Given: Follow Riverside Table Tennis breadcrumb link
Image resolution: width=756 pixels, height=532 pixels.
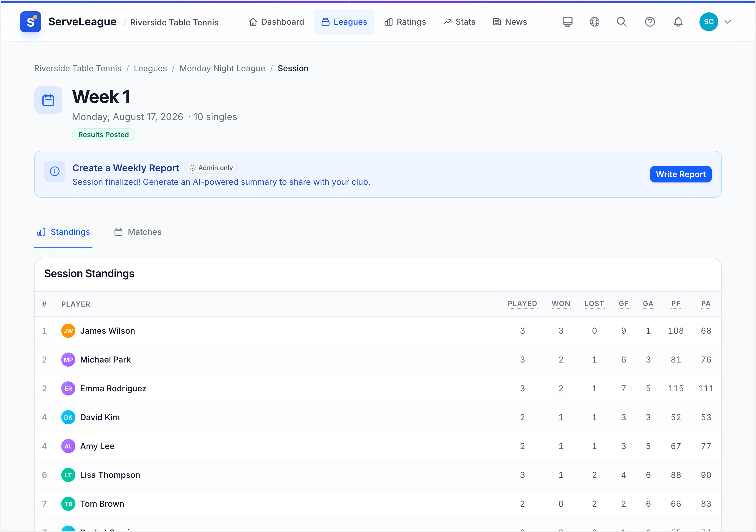Looking at the screenshot, I should click(x=78, y=68).
